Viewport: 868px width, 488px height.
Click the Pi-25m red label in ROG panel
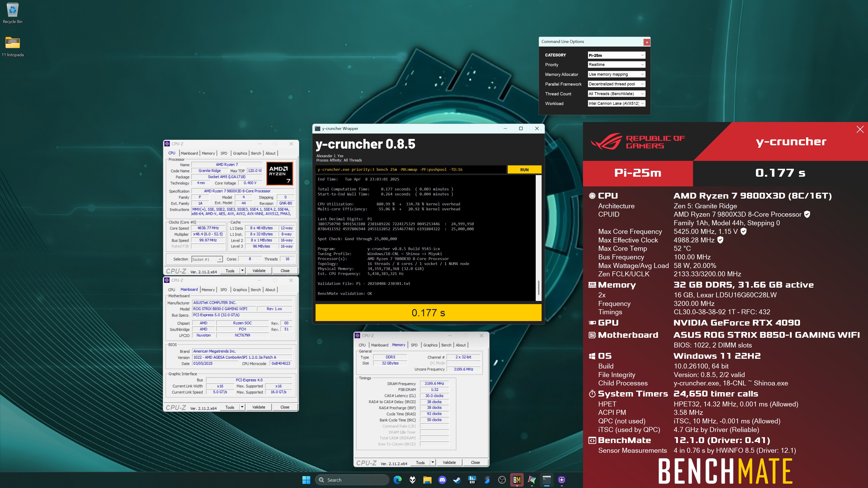pyautogui.click(x=637, y=173)
